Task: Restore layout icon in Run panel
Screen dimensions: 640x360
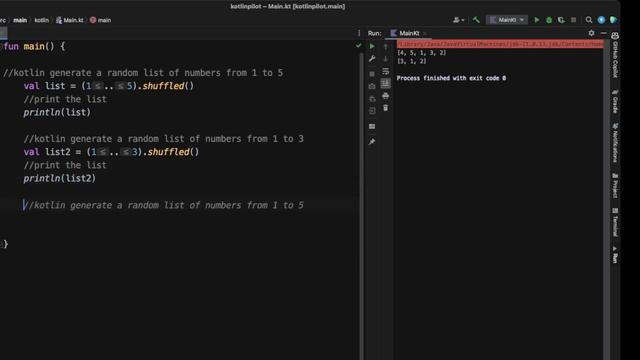Action: click(x=372, y=126)
